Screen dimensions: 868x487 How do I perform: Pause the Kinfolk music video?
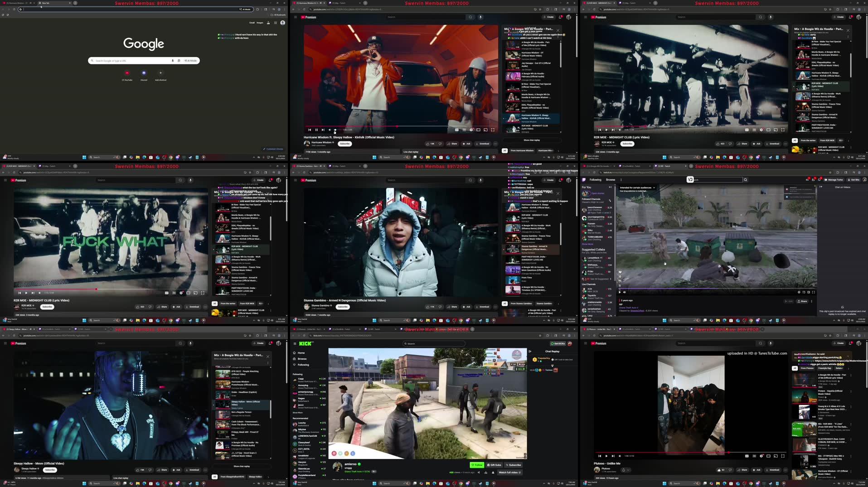(316, 130)
